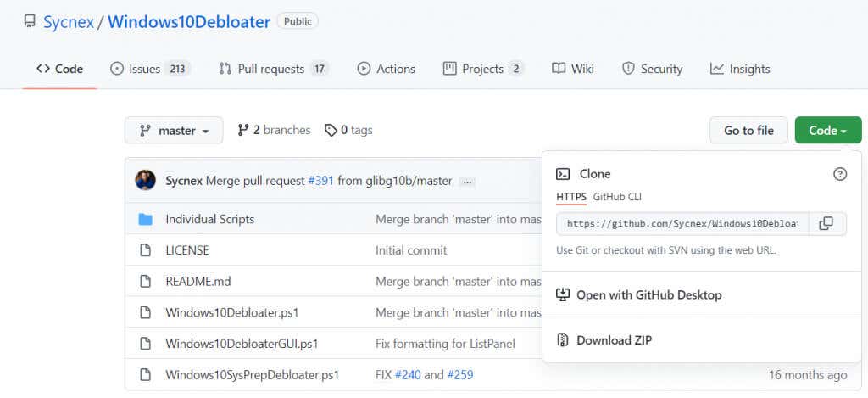
Task: Open the Wiki tab
Action: click(573, 69)
